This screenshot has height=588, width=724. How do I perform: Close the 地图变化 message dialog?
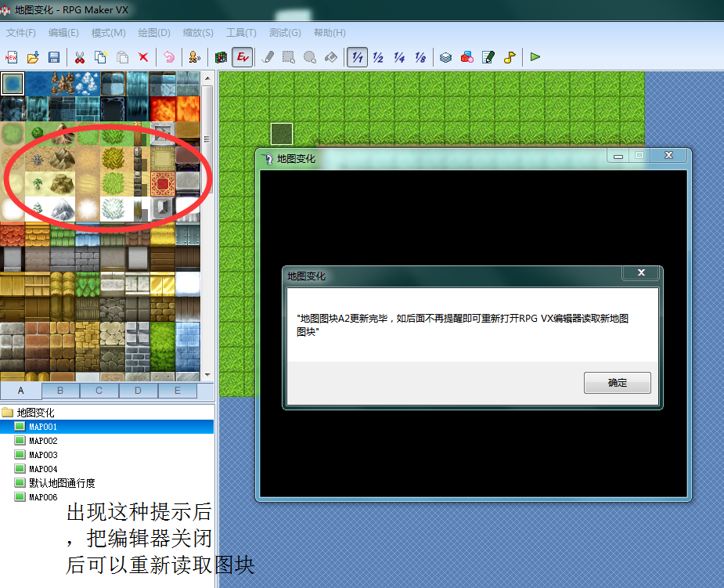(641, 272)
